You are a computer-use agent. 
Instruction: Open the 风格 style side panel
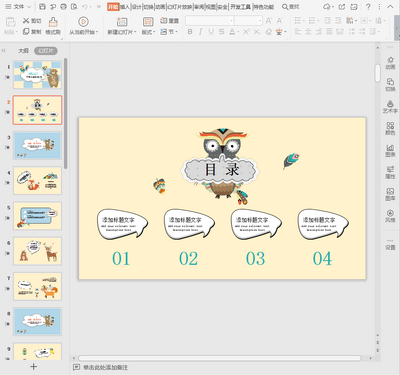tap(390, 216)
